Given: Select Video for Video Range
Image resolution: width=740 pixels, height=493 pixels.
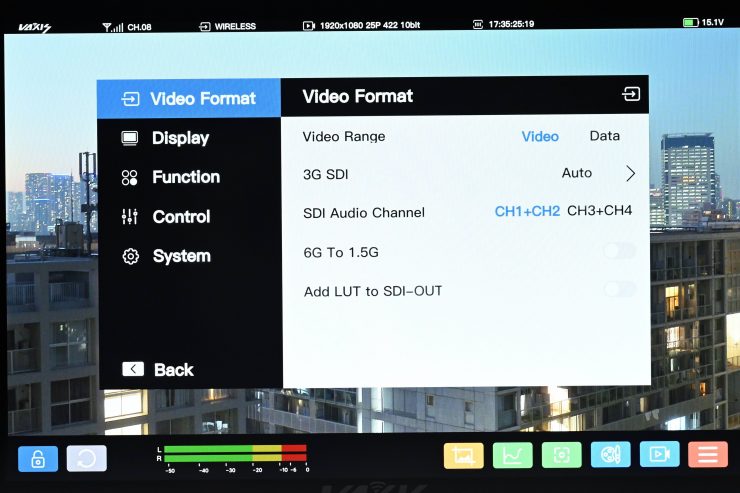Looking at the screenshot, I should [540, 136].
